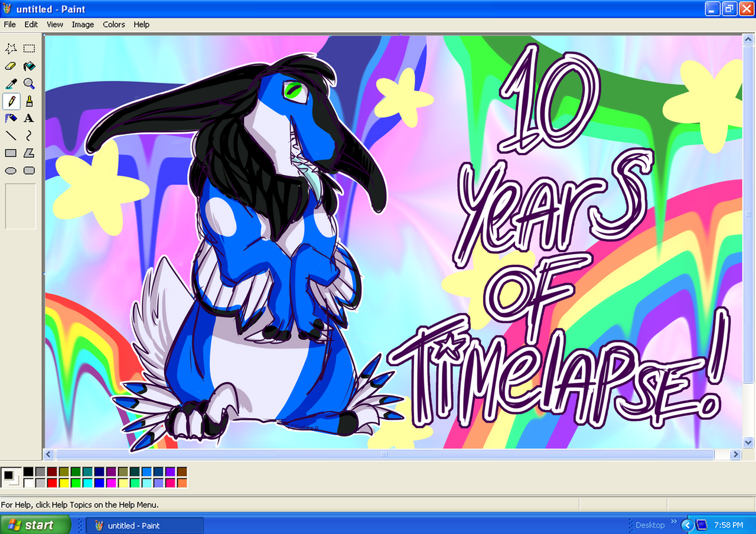756x534 pixels.
Task: Activate the Magnifier tool
Action: pos(29,84)
